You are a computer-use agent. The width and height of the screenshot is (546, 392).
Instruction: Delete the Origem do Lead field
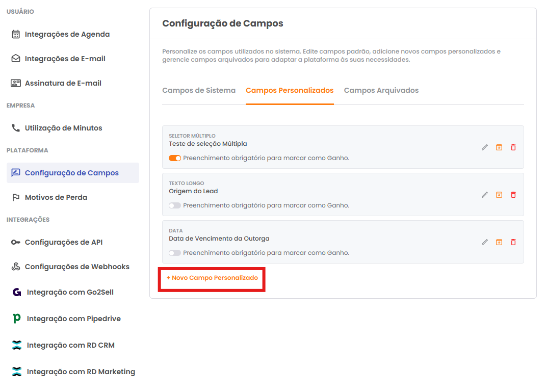pos(513,195)
